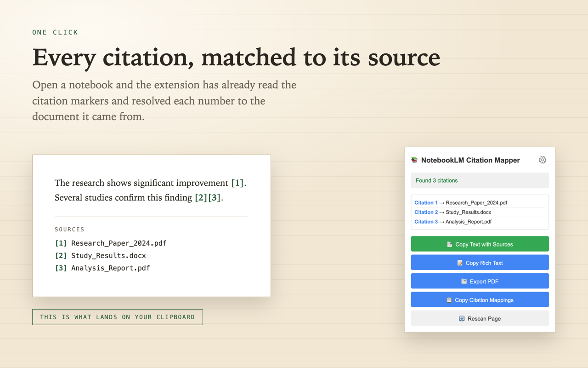Viewport: 588px width, 368px height.
Task: Select the Citation 3 link
Action: click(x=426, y=222)
